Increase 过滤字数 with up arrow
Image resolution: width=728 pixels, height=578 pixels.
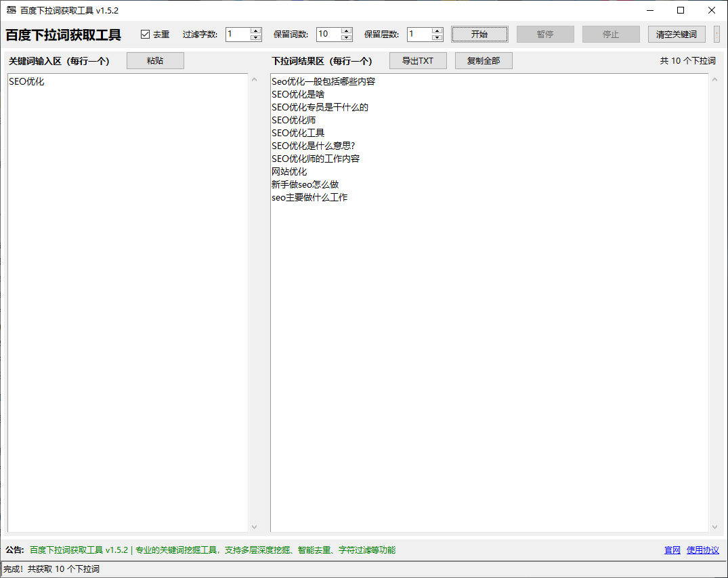tap(256, 31)
